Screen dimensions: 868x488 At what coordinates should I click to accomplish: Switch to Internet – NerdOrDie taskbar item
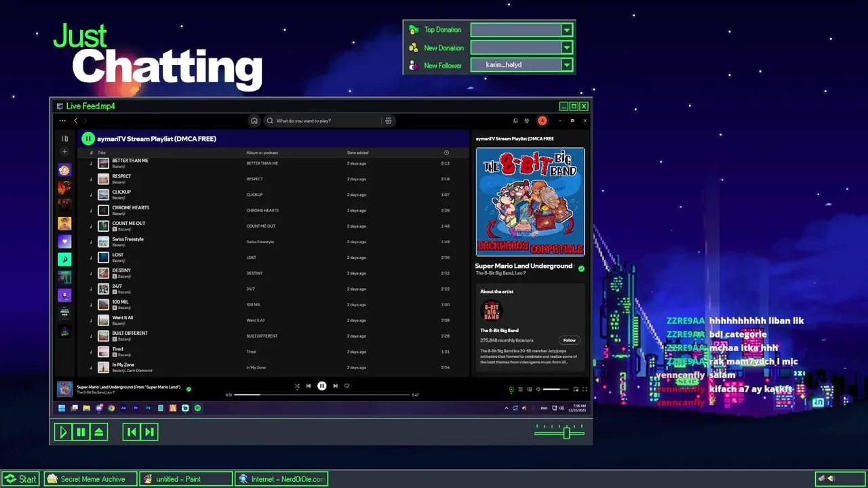coord(281,479)
